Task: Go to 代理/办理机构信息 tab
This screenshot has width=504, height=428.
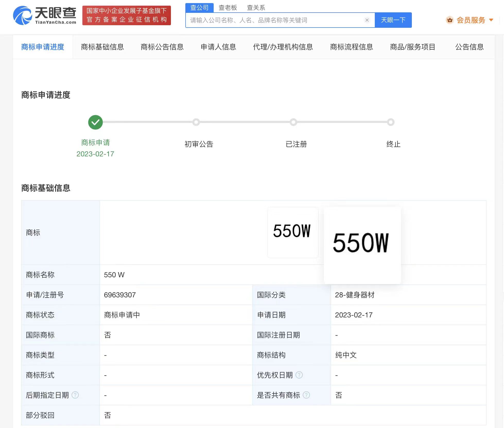Action: point(283,47)
